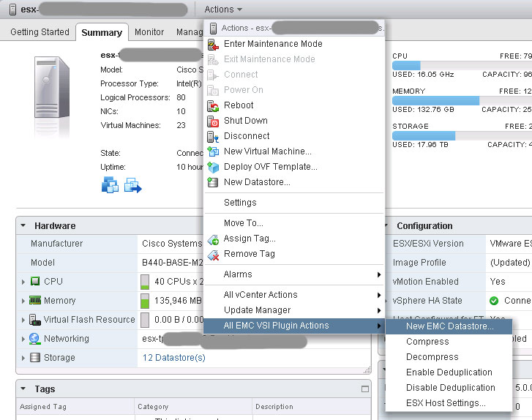Screen dimensions: 532x420
Task: Select the Summary tab
Action: pos(102,33)
